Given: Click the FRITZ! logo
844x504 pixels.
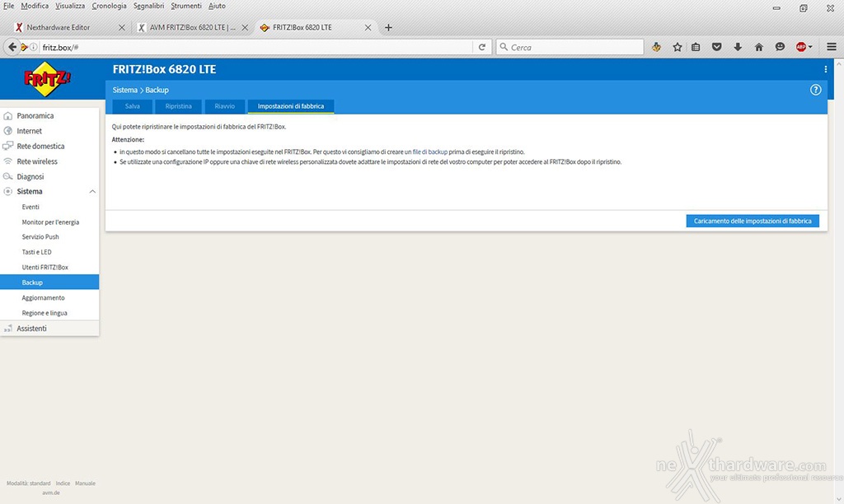Looking at the screenshot, I should click(x=47, y=79).
